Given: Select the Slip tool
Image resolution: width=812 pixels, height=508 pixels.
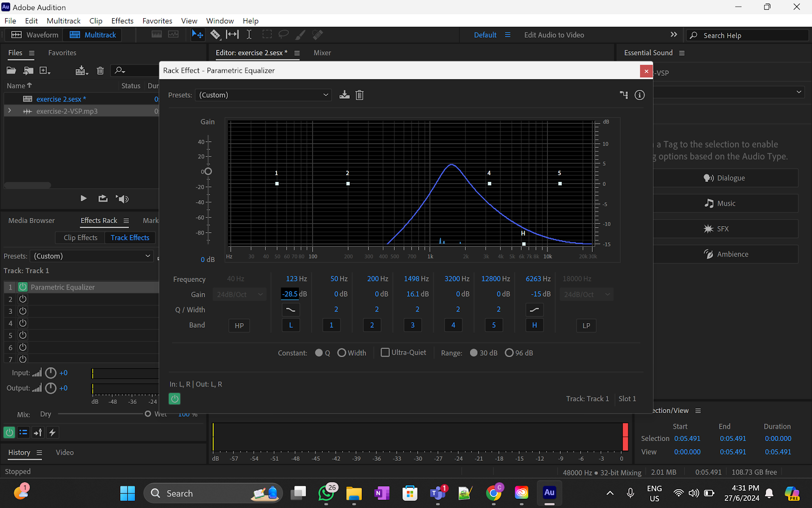Looking at the screenshot, I should 232,35.
